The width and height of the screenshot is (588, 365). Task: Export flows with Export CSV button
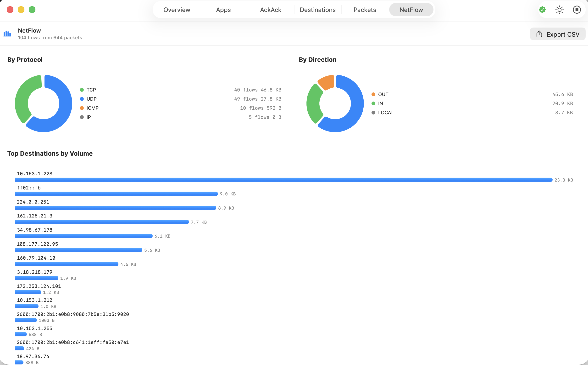click(558, 34)
